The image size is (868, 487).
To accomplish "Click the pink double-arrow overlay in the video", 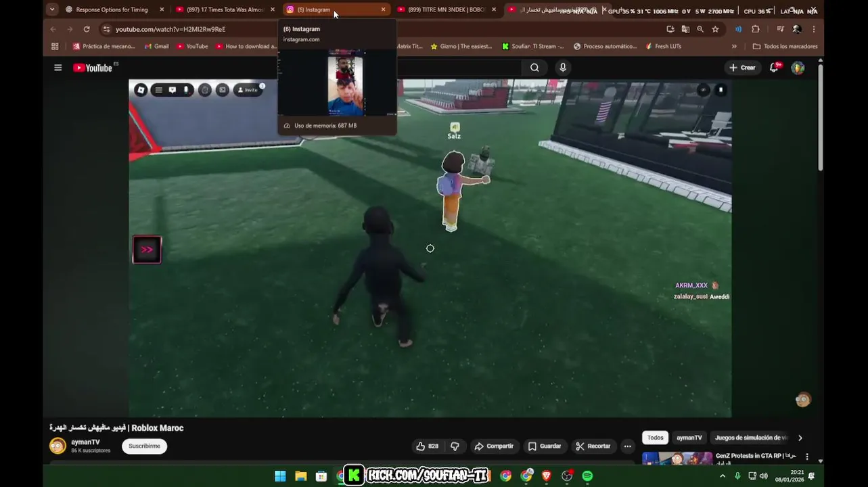I will (x=147, y=250).
